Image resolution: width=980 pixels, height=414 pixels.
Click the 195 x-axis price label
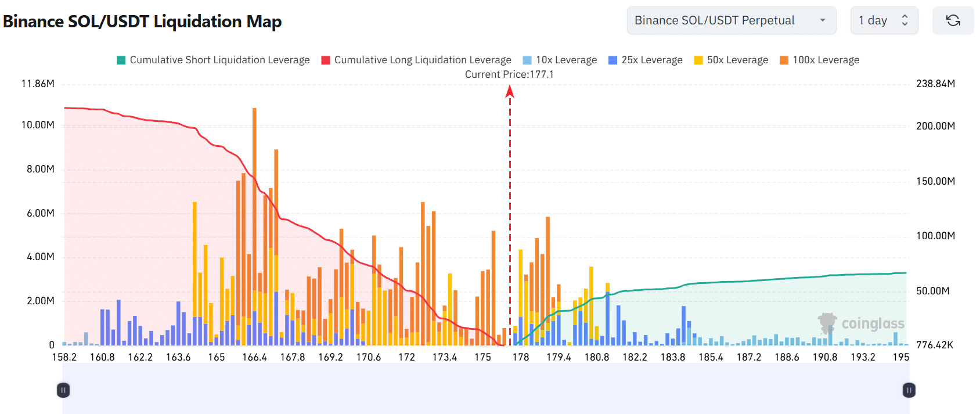[x=901, y=357]
